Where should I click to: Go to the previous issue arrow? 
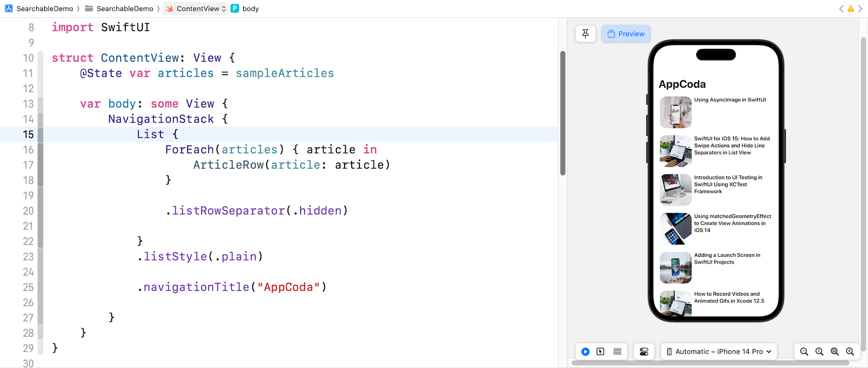pos(841,9)
